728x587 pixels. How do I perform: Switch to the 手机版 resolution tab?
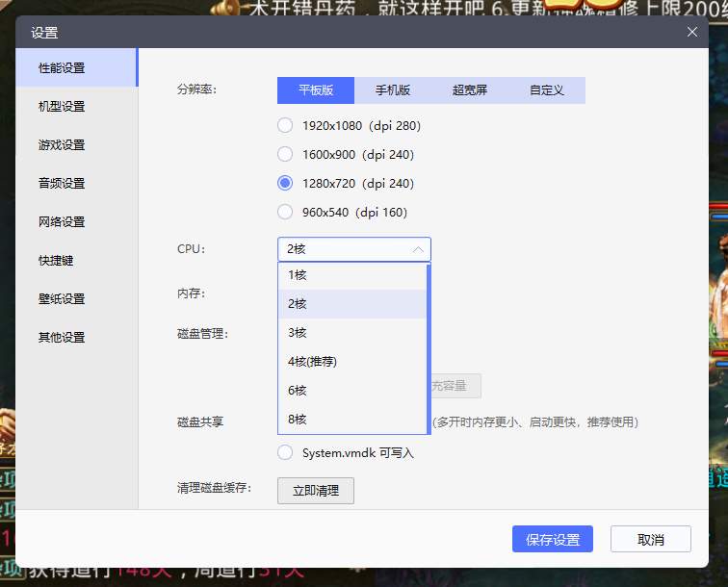(393, 90)
